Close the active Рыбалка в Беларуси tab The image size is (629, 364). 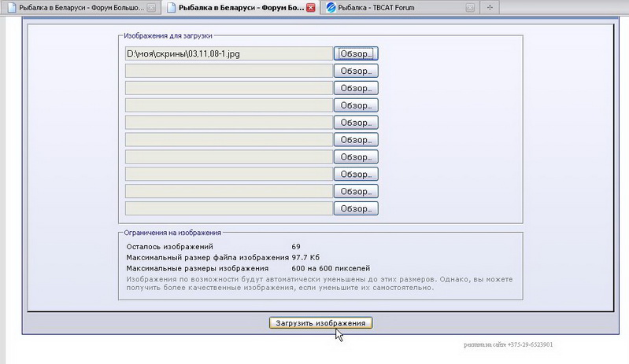pyautogui.click(x=310, y=8)
